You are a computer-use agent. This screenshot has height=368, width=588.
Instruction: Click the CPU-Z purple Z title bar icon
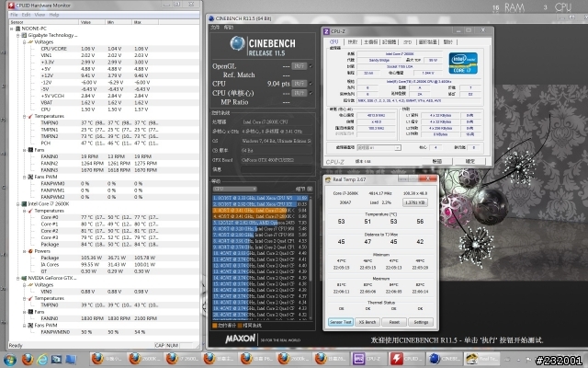point(326,31)
